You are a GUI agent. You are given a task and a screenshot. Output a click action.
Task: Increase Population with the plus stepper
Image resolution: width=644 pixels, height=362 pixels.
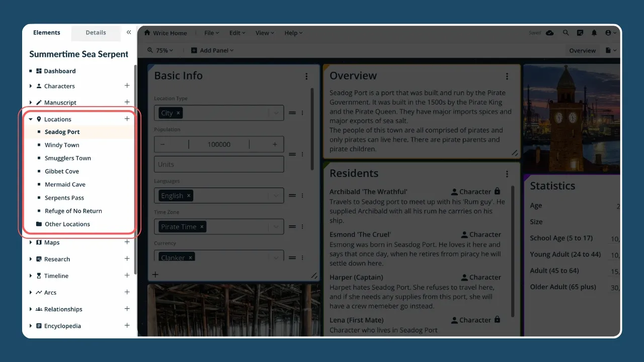275,144
